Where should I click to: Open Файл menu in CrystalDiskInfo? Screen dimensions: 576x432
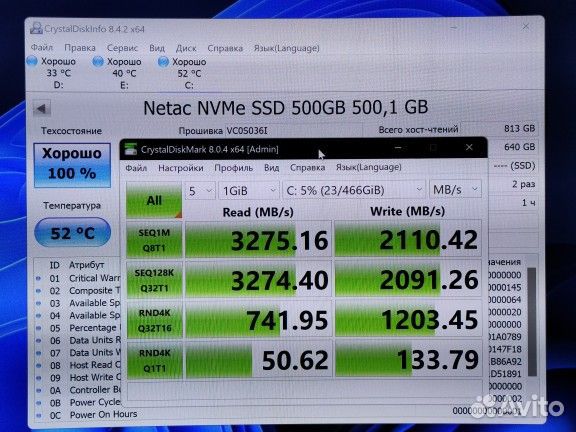coord(42,48)
